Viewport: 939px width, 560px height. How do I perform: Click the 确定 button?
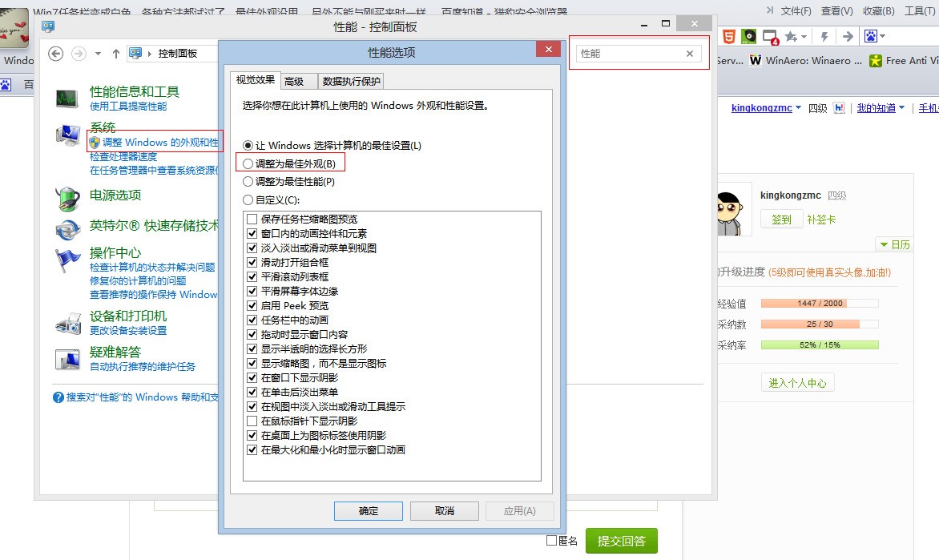point(369,511)
